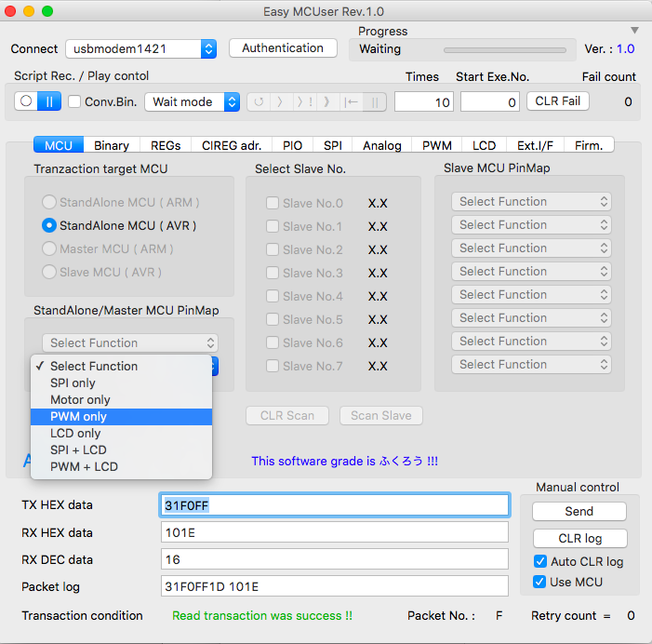
Task: Switch to the PIO tab
Action: [292, 145]
